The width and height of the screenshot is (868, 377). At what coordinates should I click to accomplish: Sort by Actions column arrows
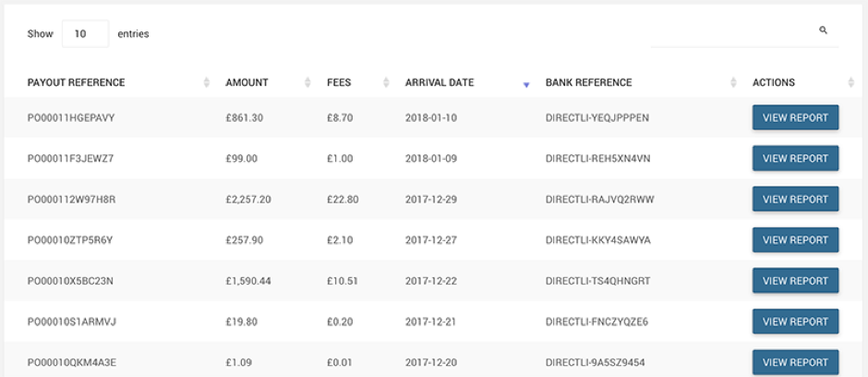[850, 82]
